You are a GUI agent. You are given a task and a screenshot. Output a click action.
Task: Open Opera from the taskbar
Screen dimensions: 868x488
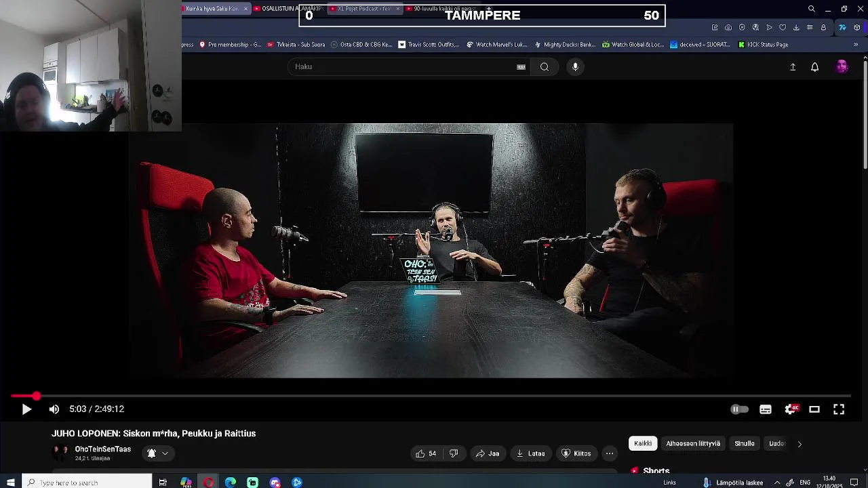tap(208, 483)
